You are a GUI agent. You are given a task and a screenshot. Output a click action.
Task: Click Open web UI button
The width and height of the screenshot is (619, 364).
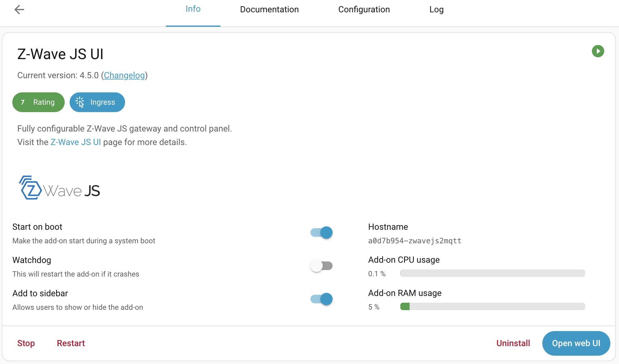[576, 343]
